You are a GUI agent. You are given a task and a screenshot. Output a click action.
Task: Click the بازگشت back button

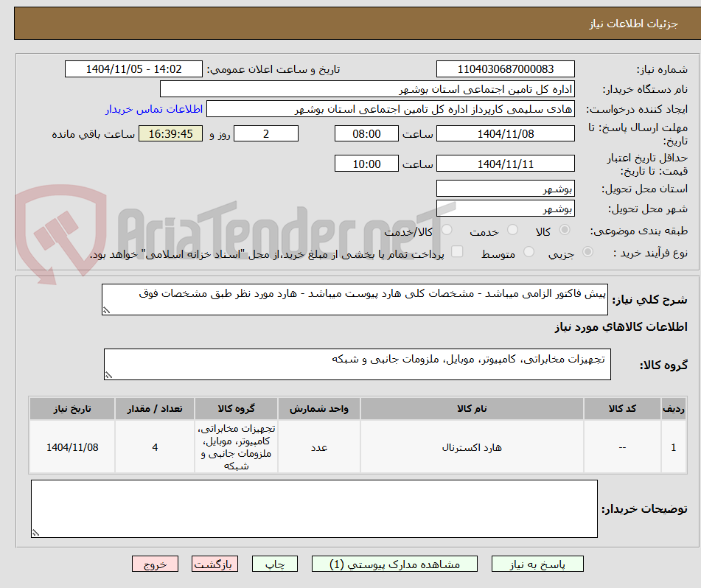[x=215, y=564]
